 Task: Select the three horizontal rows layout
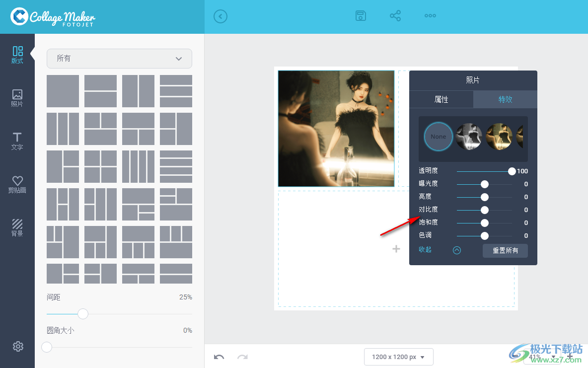pyautogui.click(x=176, y=91)
